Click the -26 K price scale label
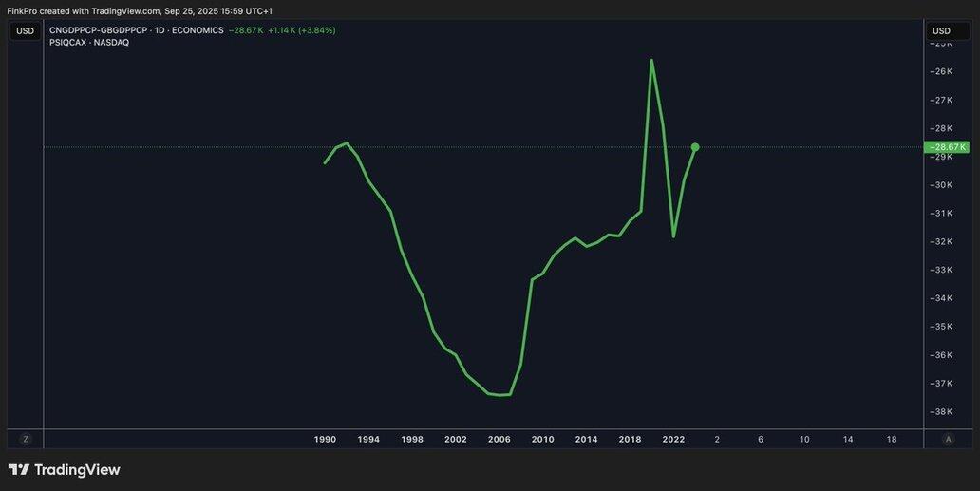 (x=941, y=72)
